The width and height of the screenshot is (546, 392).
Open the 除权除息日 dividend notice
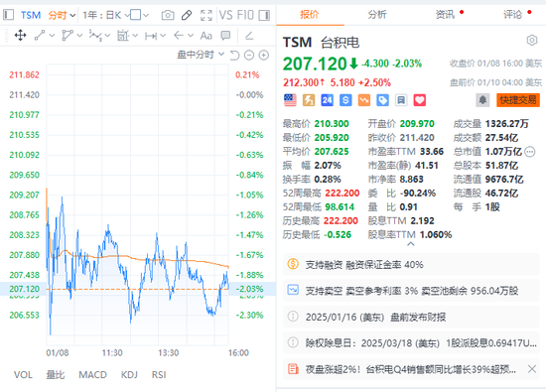(x=411, y=343)
